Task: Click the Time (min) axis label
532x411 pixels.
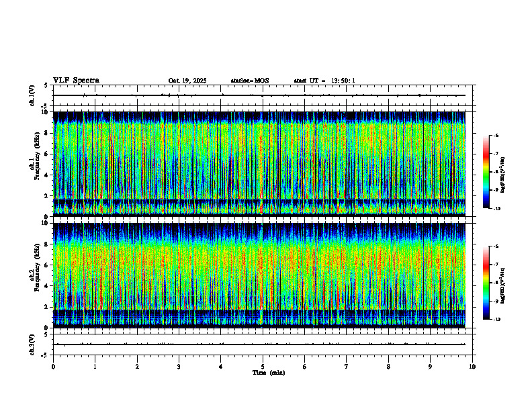Action: [x=269, y=373]
